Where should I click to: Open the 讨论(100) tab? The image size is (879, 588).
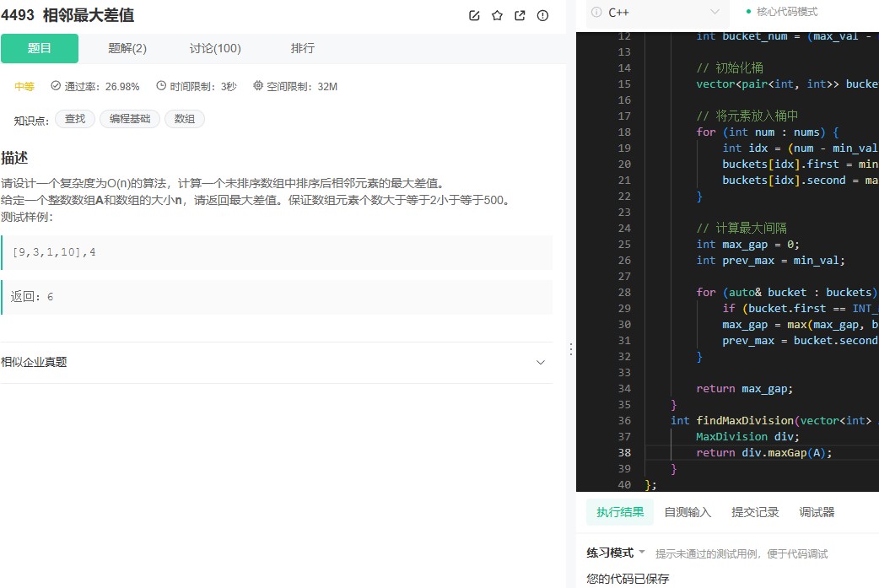(215, 48)
